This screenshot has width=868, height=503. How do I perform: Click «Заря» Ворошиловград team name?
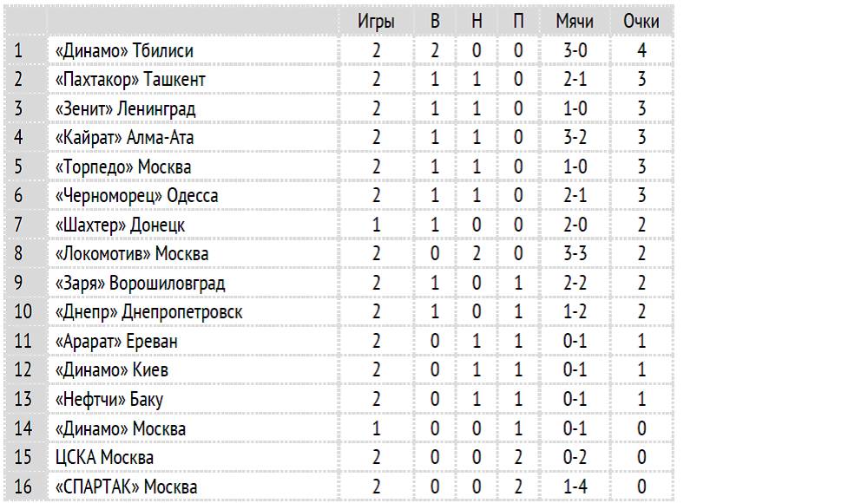(x=140, y=284)
